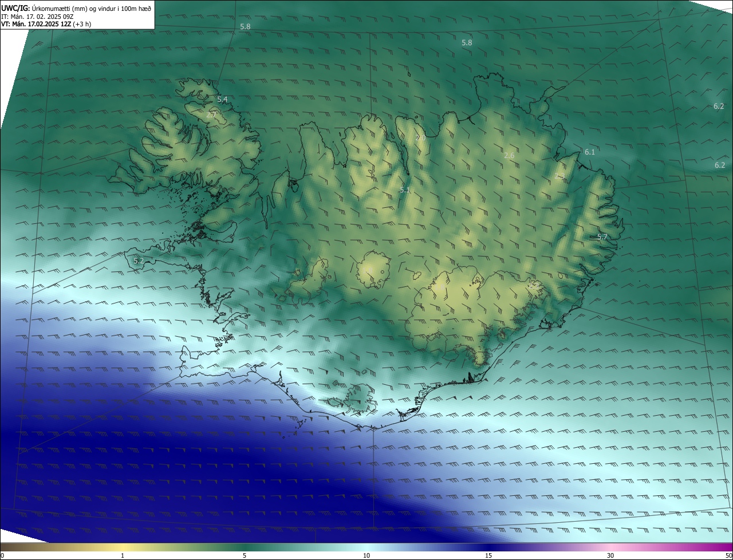Click the 'VT: Mán. 17.02.2025 12Z (+3 h)' line
The height and width of the screenshot is (560, 733).
[46, 24]
